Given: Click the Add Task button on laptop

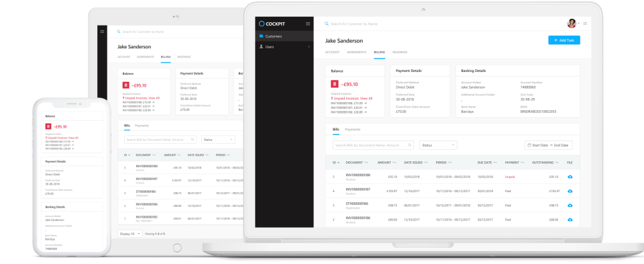Looking at the screenshot, I should tap(564, 40).
